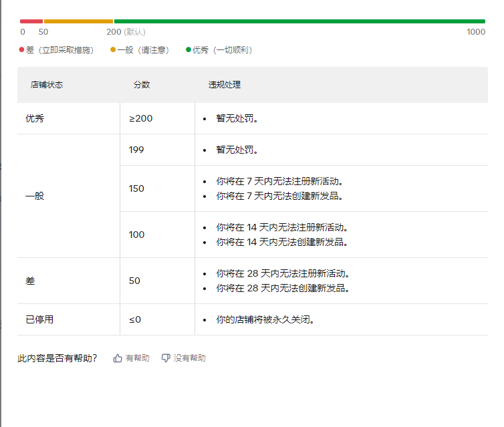Screen dimensions: 504x427
Task: Select the legend text 差（立即采取措施）
Action: click(59, 50)
